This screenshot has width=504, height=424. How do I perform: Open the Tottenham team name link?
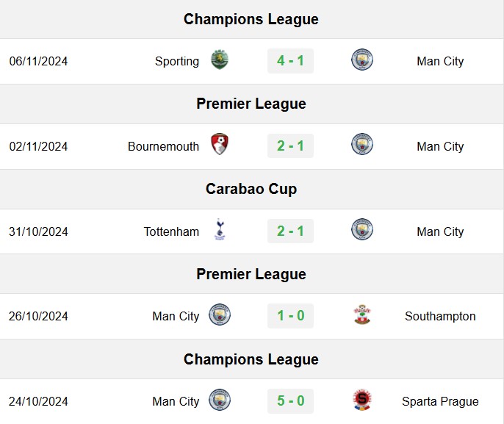tap(171, 231)
